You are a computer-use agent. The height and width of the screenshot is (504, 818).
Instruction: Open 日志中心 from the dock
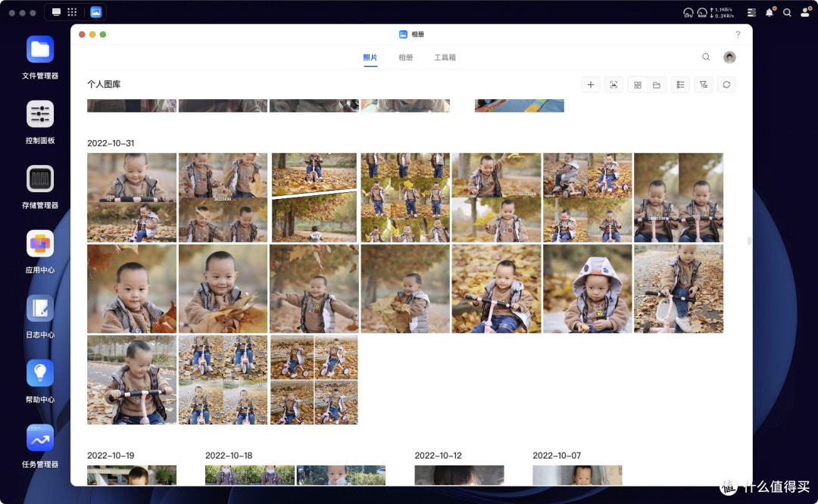click(x=40, y=309)
